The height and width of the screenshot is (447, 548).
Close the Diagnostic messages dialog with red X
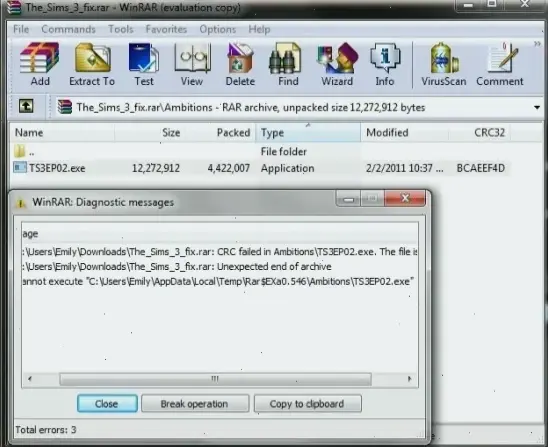click(x=405, y=199)
